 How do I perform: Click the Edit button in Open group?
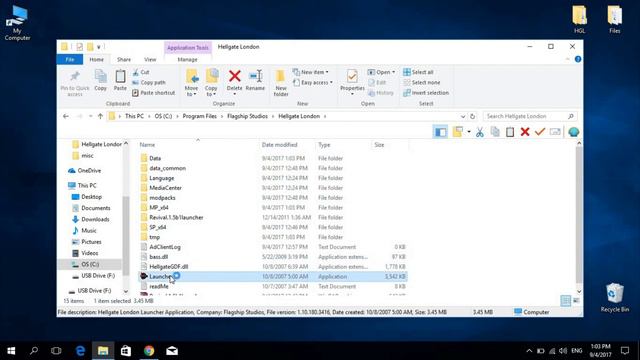point(377,82)
